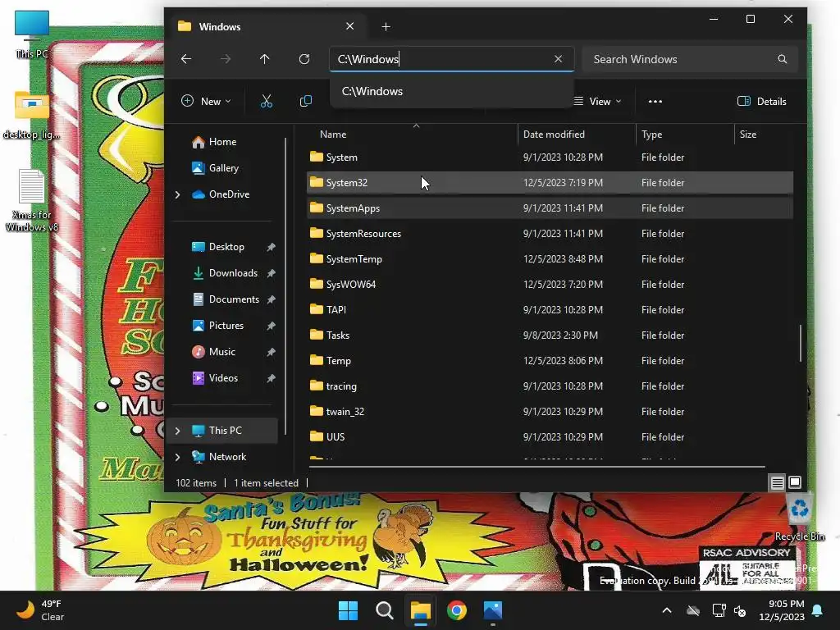Sort by Size column header
Viewport: 840px width, 630px height.
[764, 135]
